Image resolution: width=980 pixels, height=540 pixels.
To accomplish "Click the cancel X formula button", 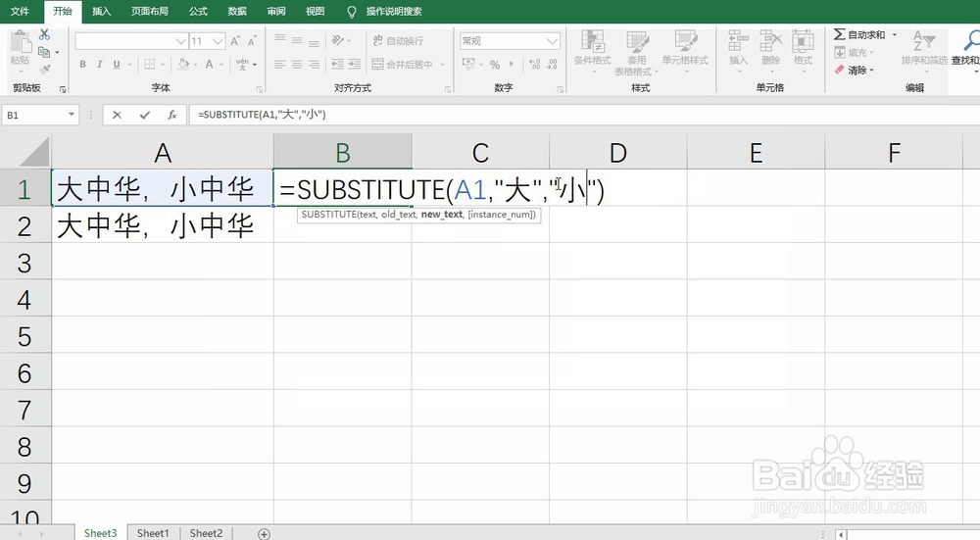I will (117, 115).
